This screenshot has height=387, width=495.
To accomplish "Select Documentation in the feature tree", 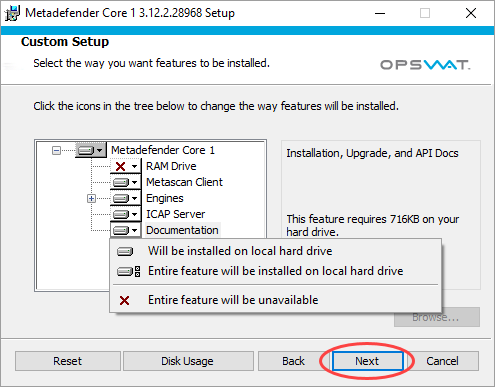I will click(182, 230).
